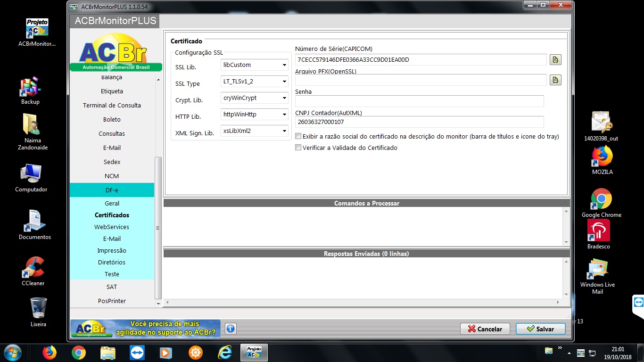
Task: Open Windows Live Mail shortcut
Action: pyautogui.click(x=597, y=276)
